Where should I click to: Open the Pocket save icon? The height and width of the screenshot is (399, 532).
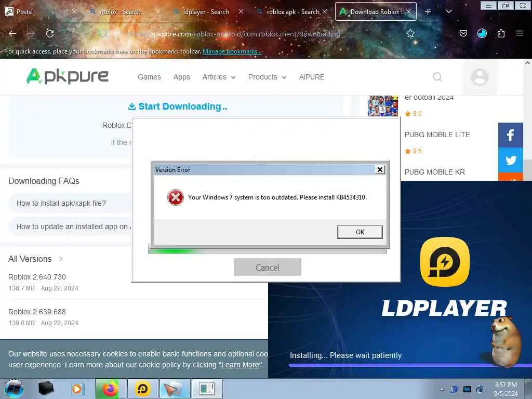[x=463, y=33]
